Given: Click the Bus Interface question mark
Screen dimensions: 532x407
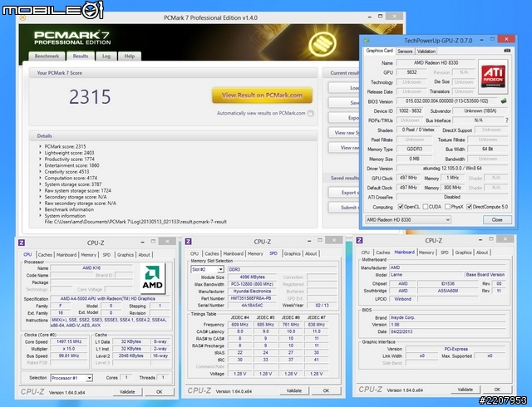Looking at the screenshot, I should (x=507, y=120).
